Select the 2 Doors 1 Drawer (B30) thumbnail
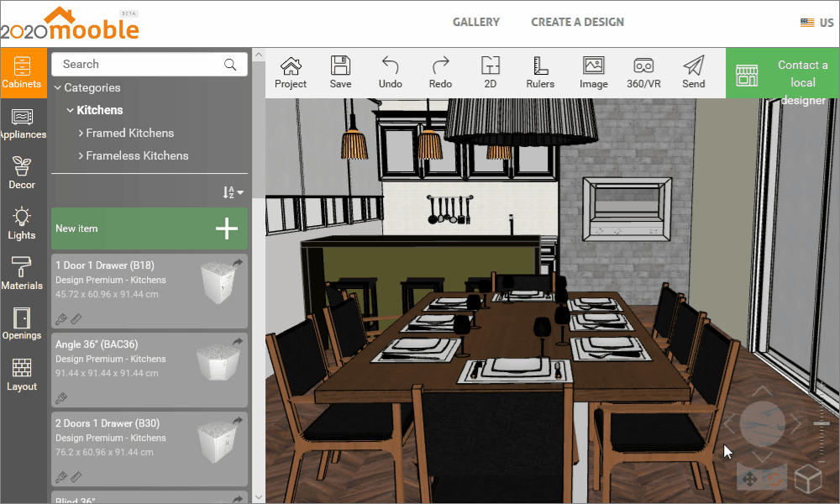 tap(218, 441)
